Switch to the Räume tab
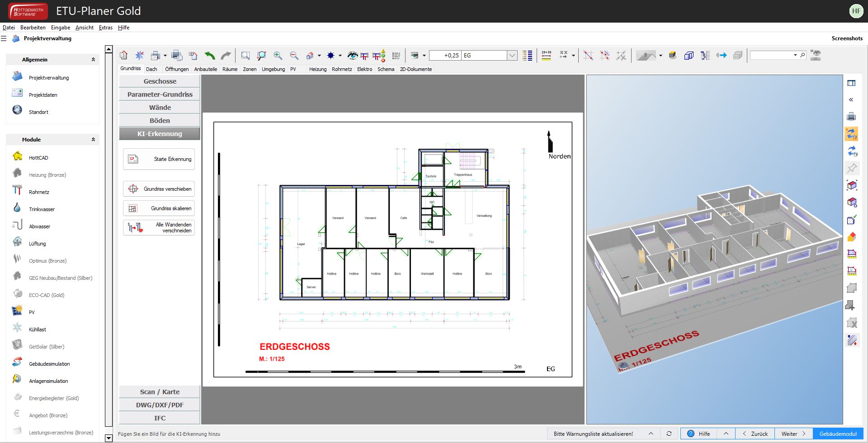This screenshot has width=868, height=443. 230,69
